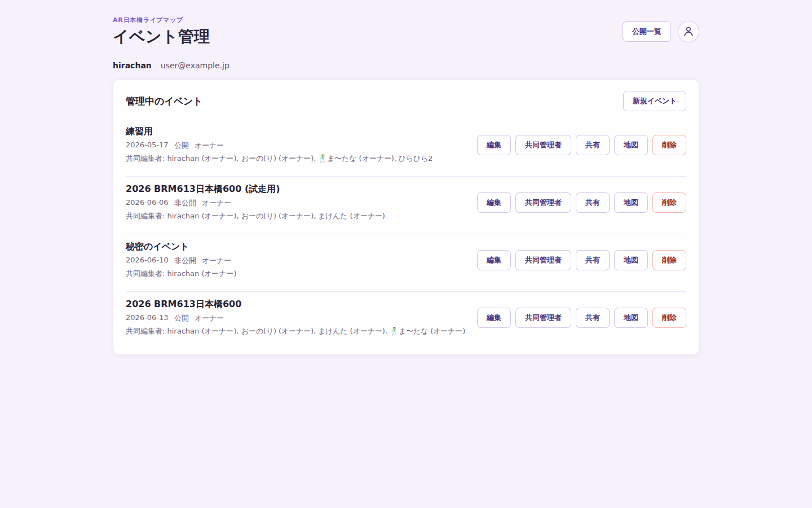The image size is (812, 508).
Task: Edit the BRM613日本橋600 (試走用) event
Action: pos(493,203)
